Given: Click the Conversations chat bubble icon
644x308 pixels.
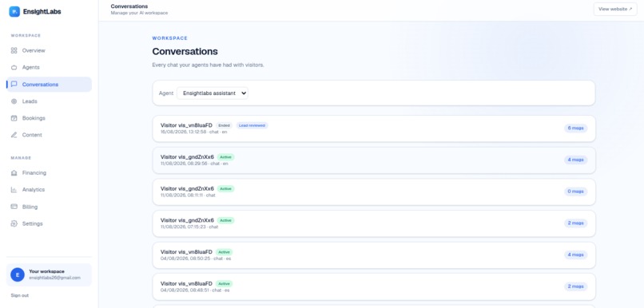Looking at the screenshot, I should point(14,84).
